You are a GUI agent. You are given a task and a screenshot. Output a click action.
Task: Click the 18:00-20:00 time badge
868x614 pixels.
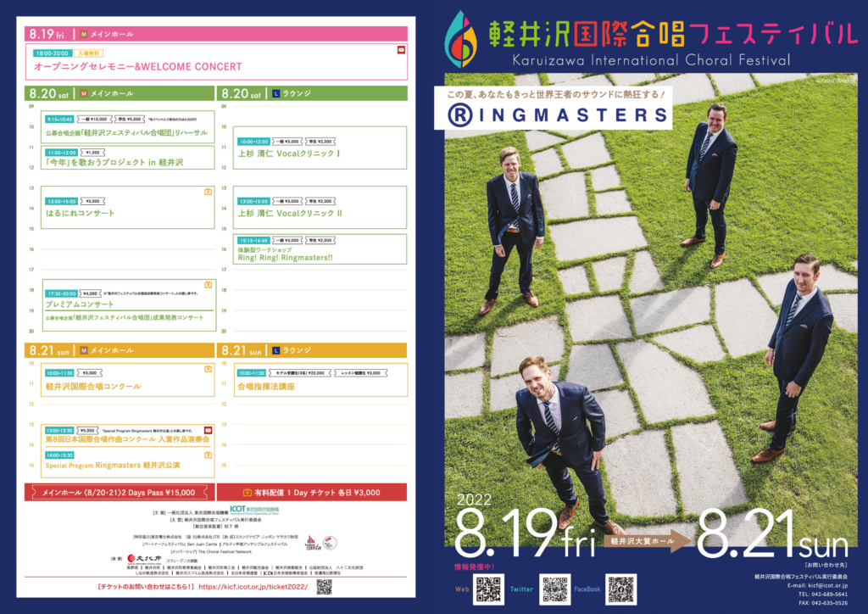(x=52, y=53)
